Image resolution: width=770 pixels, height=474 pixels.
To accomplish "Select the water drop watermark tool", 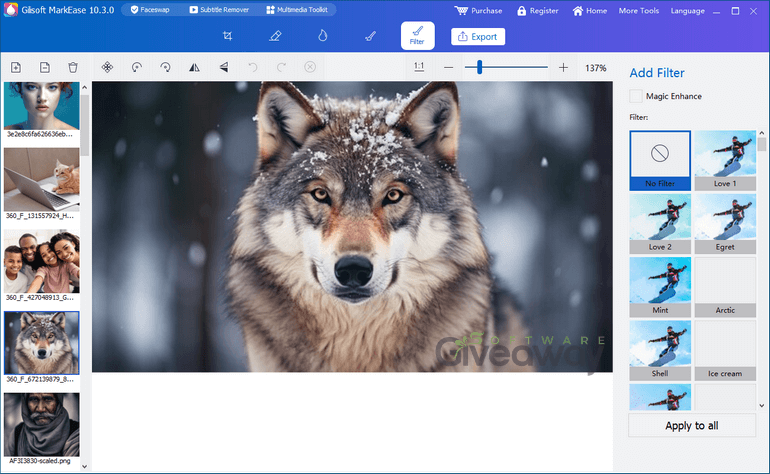I will (x=322, y=35).
